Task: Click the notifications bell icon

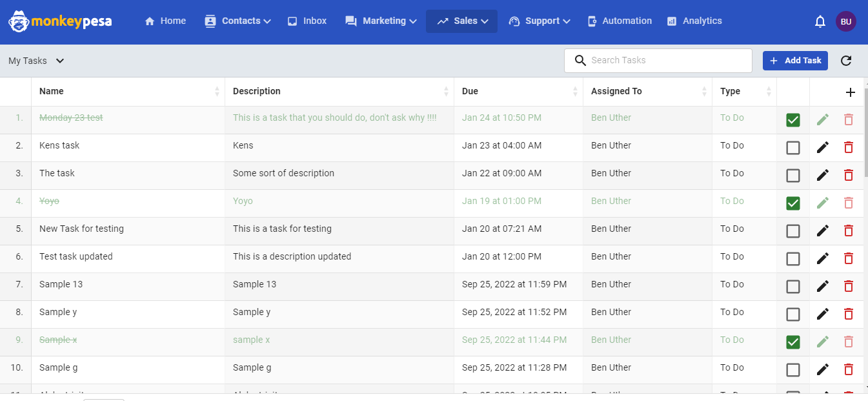Action: click(820, 21)
